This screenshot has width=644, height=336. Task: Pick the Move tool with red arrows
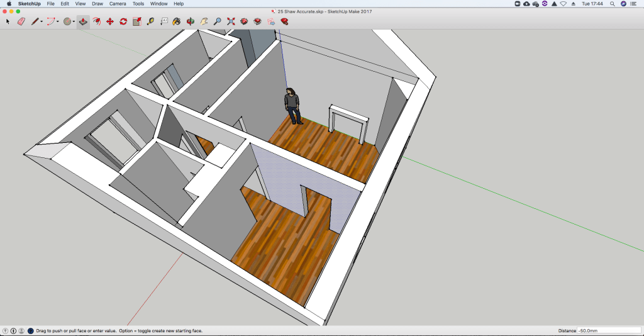[110, 21]
